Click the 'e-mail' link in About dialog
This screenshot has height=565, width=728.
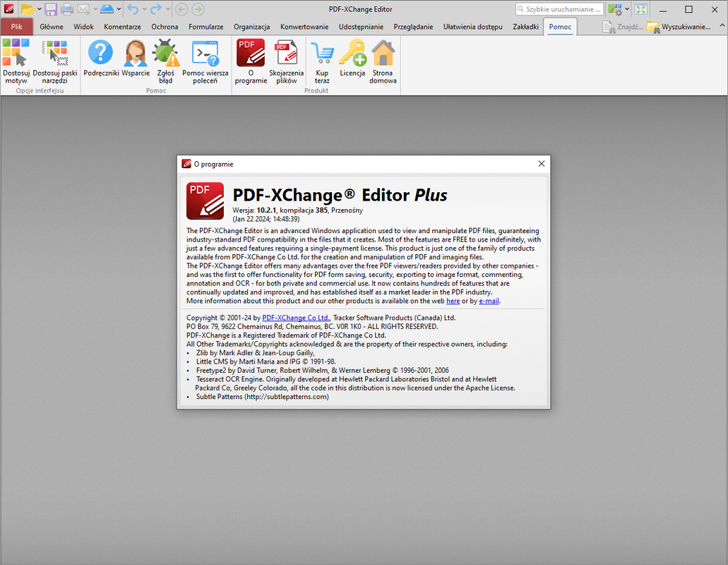(x=489, y=301)
